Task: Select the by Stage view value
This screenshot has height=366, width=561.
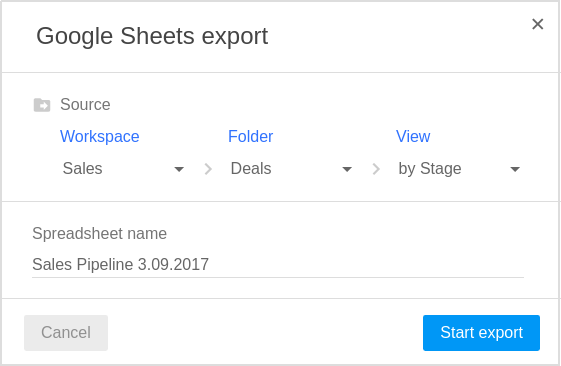Action: tap(430, 169)
